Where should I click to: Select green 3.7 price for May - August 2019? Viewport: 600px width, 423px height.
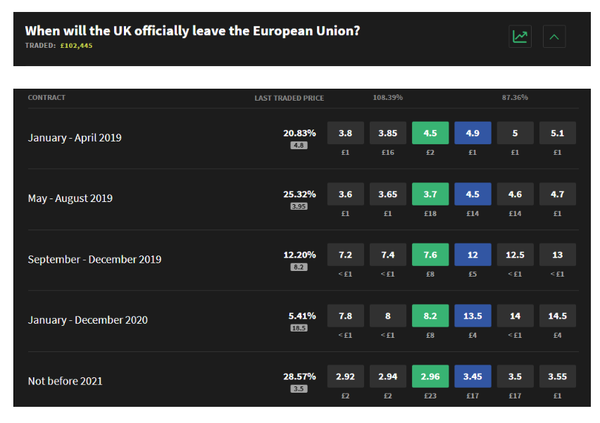[430, 193]
